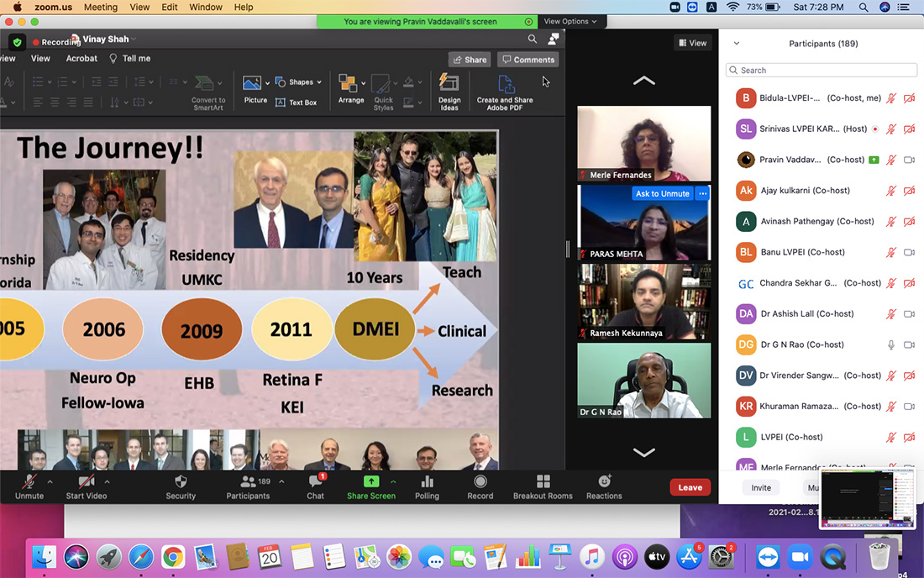This screenshot has width=924, height=578.
Task: Open the Reactions emoji menu
Action: 604,482
